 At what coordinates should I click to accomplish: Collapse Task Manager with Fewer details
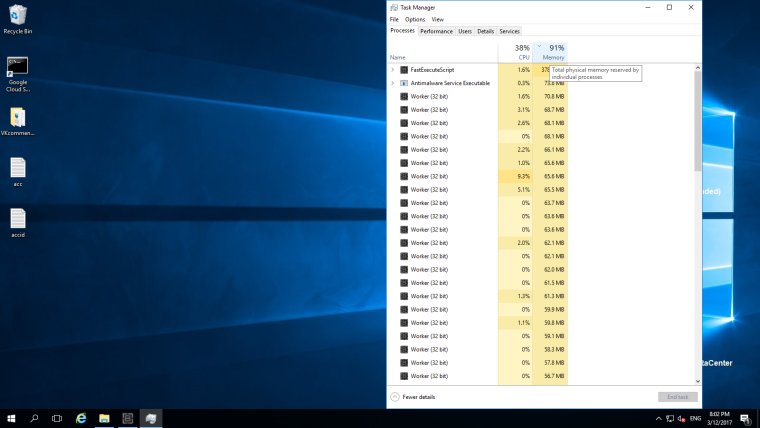pyautogui.click(x=417, y=397)
